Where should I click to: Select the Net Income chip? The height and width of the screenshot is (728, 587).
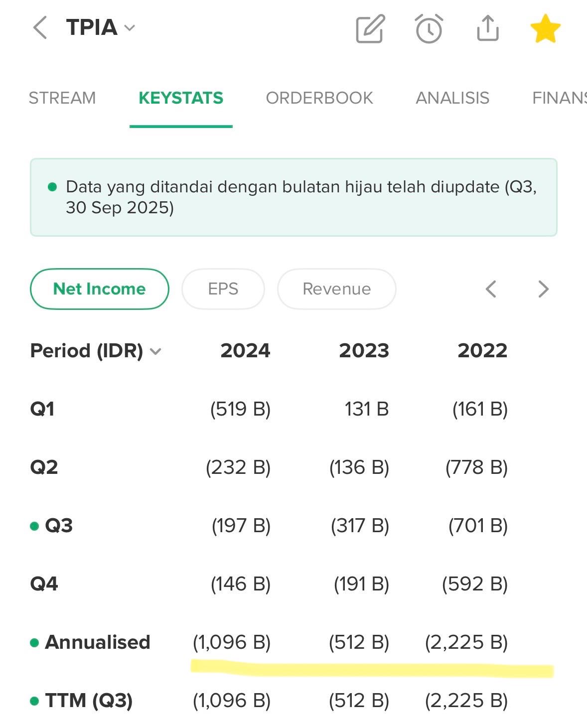coord(100,289)
